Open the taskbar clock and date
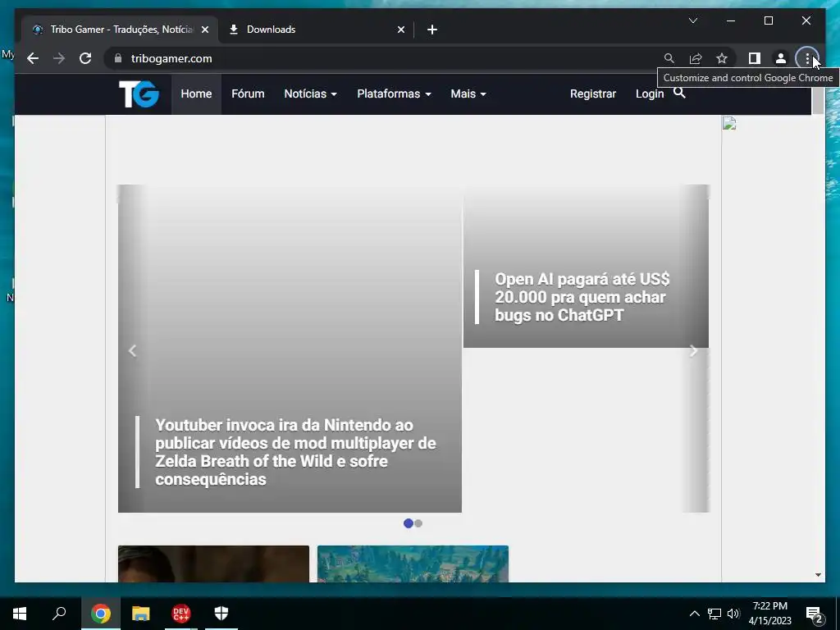Image resolution: width=840 pixels, height=630 pixels. tap(769, 614)
